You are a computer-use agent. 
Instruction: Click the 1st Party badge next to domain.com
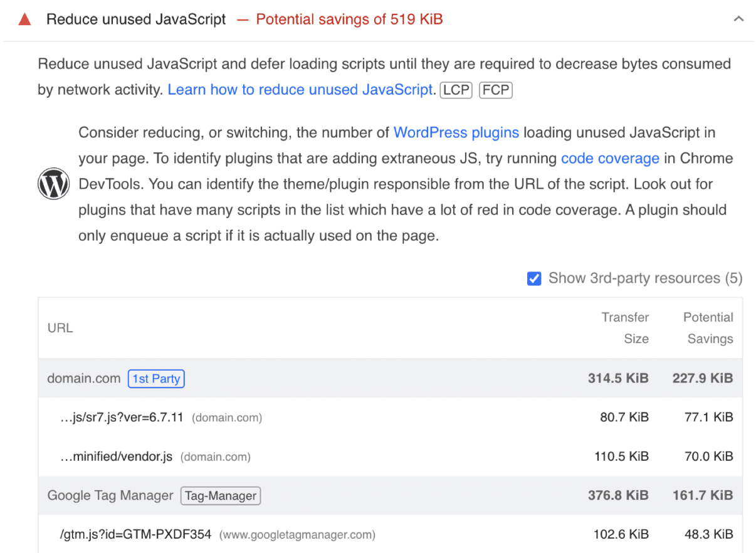tap(156, 378)
